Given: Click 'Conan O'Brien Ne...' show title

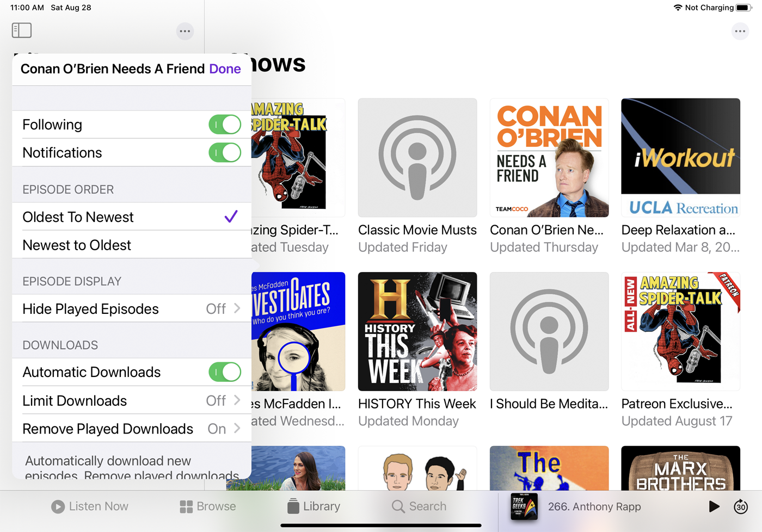Looking at the screenshot, I should pos(546,230).
